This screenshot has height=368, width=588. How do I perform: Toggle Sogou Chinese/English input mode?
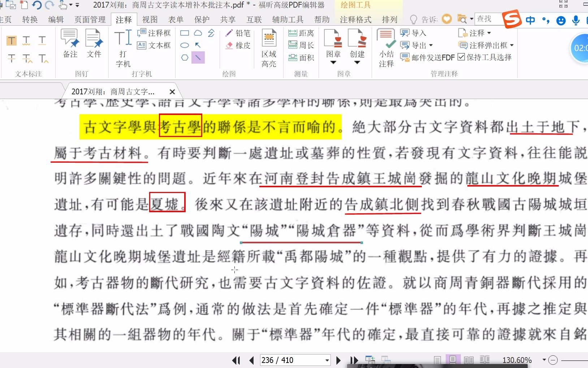(530, 20)
